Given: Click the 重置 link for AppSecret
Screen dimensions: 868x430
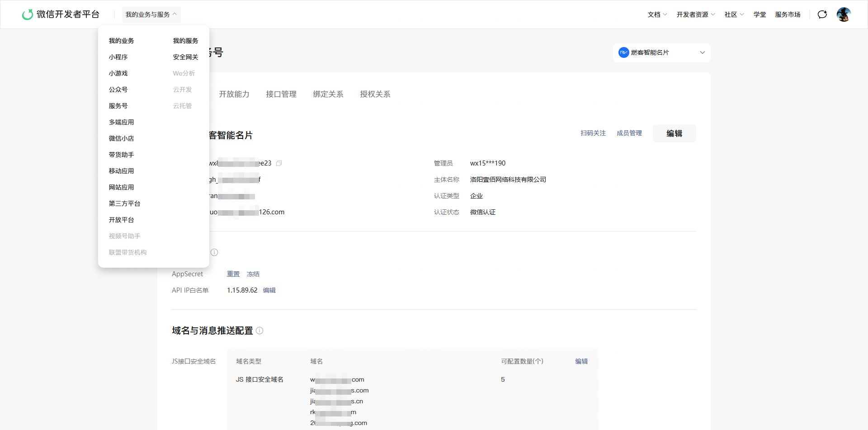Looking at the screenshot, I should [x=233, y=274].
